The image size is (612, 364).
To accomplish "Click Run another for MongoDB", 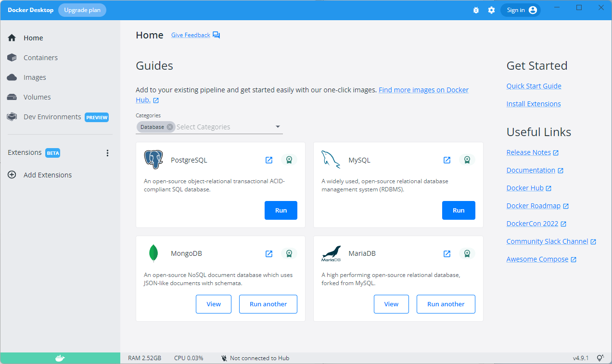I will [268, 304].
